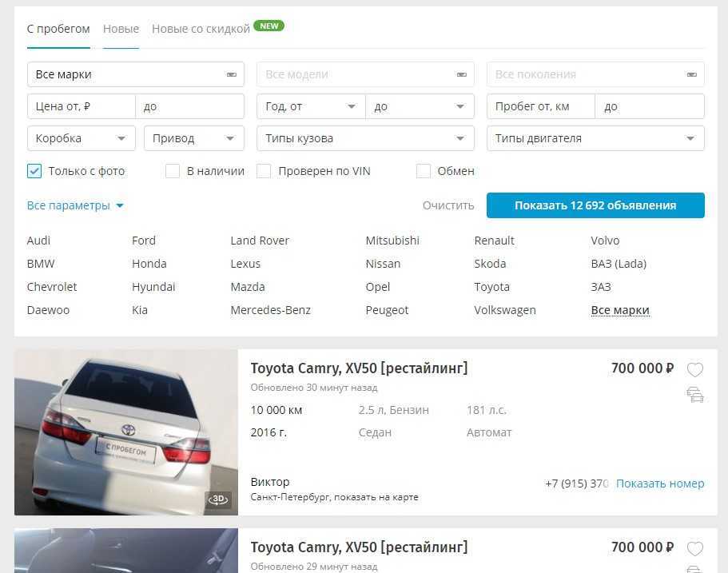Click the compare cars icon on first listing
Image resolution: width=728 pixels, height=573 pixels.
(x=695, y=394)
